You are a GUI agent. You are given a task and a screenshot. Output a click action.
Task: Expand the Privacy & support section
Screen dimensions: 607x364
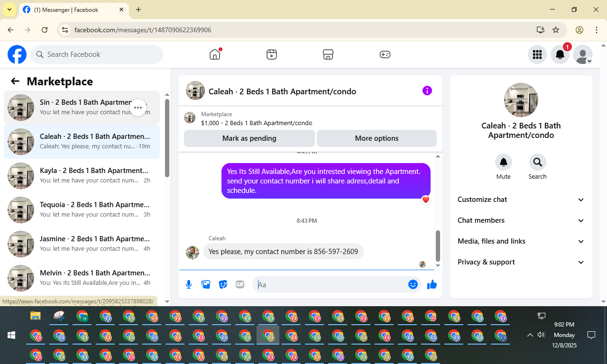(x=521, y=262)
